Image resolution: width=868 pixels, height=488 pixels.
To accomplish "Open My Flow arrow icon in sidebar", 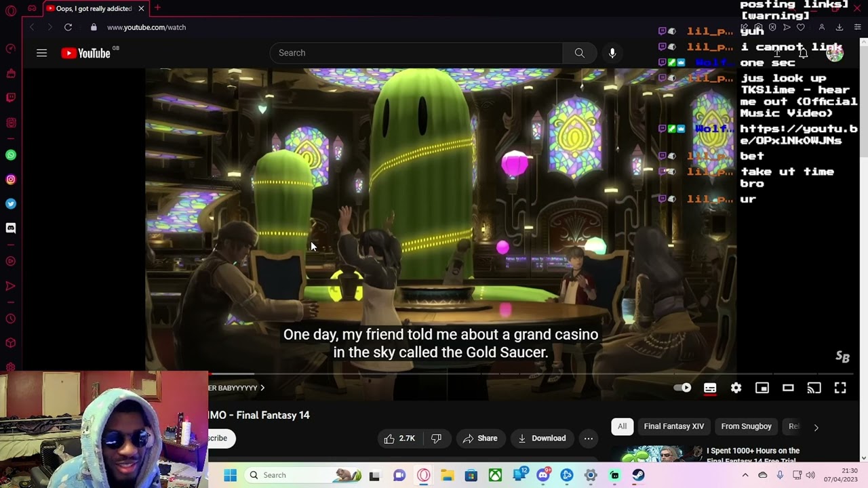I will (11, 286).
